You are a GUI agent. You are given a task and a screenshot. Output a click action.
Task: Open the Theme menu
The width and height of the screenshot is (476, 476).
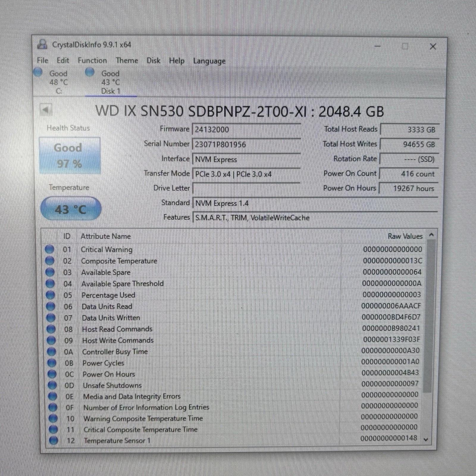(127, 60)
